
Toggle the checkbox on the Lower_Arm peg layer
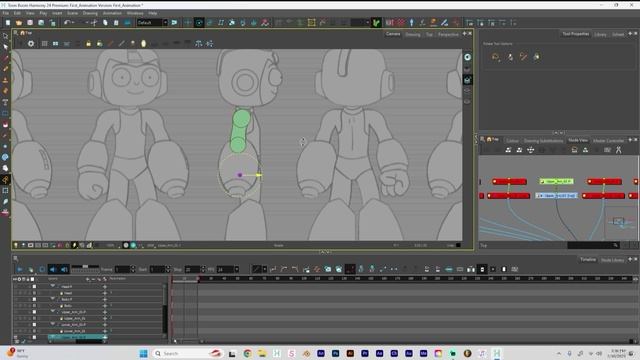pyautogui.click(x=34, y=324)
